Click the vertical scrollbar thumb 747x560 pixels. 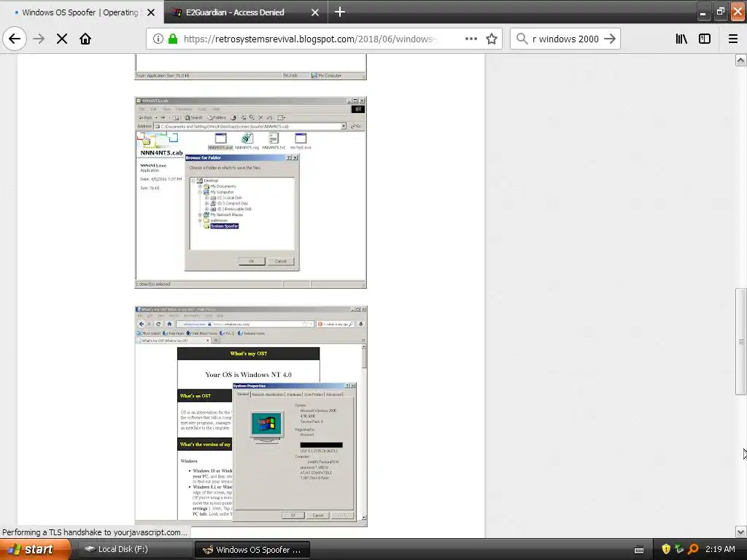click(740, 341)
